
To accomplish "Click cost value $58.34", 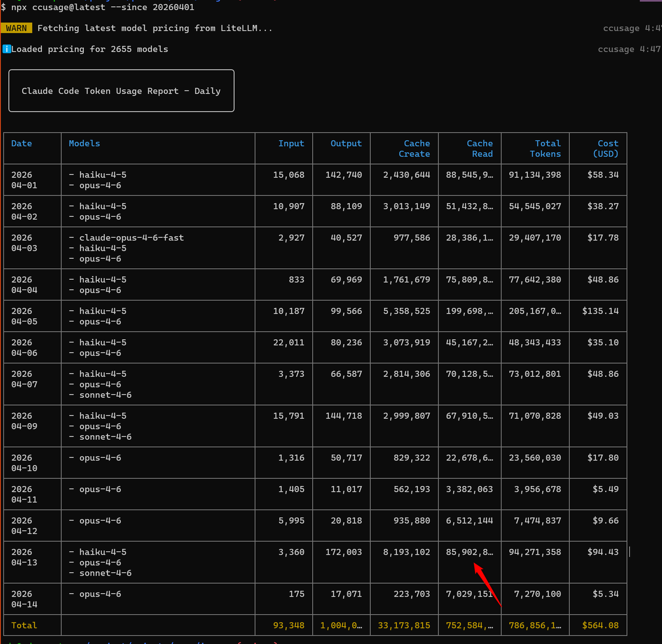I will point(603,175).
